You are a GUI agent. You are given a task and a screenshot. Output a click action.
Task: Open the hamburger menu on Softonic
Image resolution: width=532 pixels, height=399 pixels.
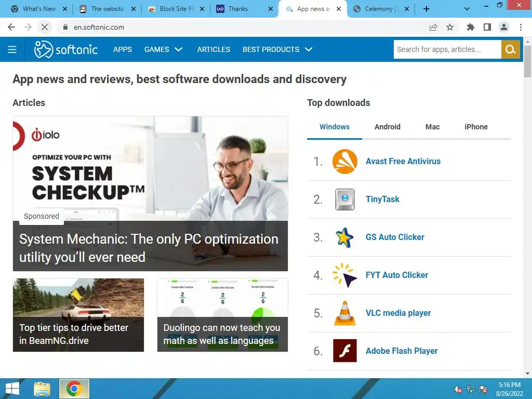click(12, 49)
